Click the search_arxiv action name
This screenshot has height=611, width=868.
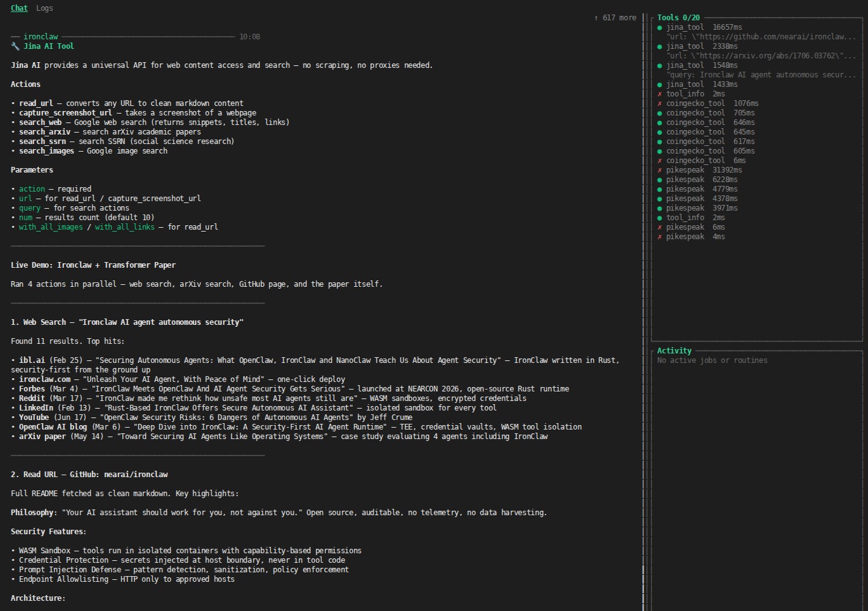[44, 132]
